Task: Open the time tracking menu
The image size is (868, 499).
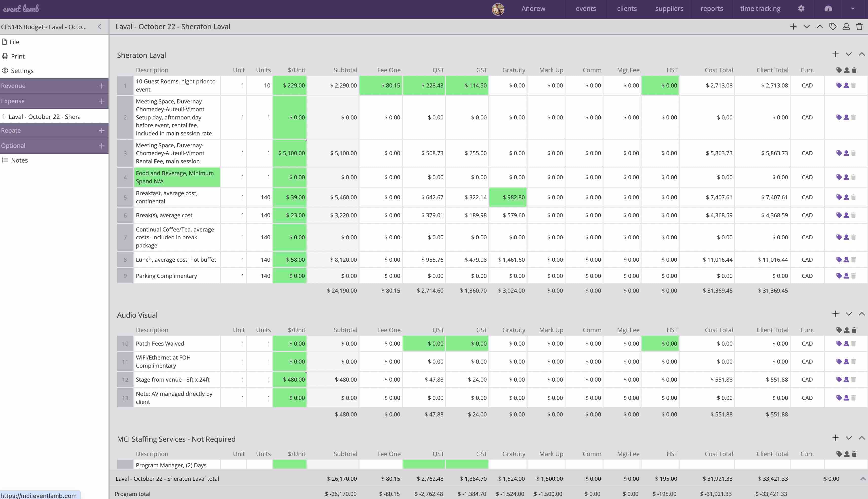Action: tap(760, 9)
